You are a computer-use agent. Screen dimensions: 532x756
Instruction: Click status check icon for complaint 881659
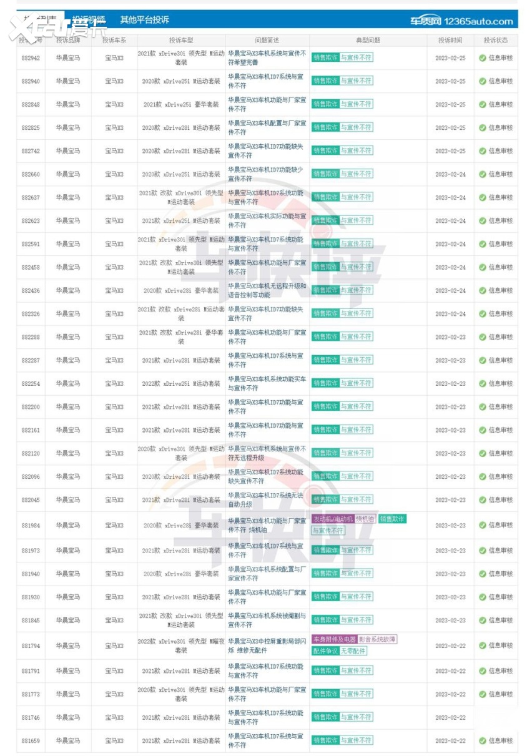(482, 741)
